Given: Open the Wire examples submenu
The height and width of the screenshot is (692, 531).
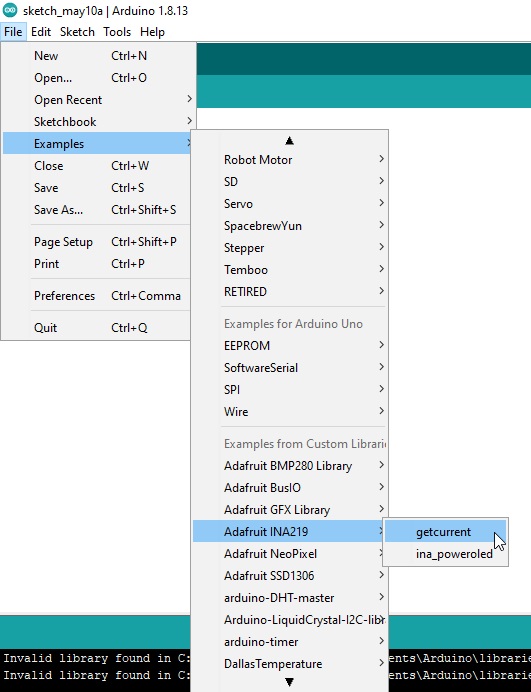Looking at the screenshot, I should tap(290, 412).
